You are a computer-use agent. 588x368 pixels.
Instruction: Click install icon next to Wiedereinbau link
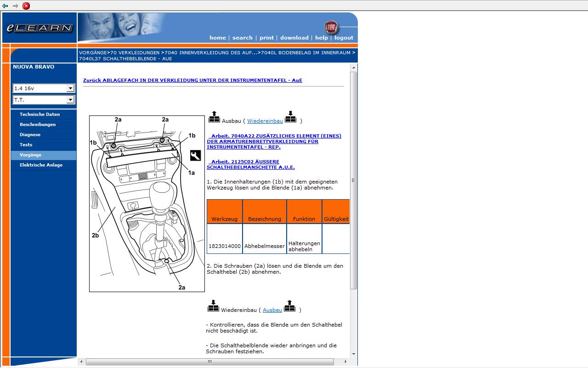(290, 117)
